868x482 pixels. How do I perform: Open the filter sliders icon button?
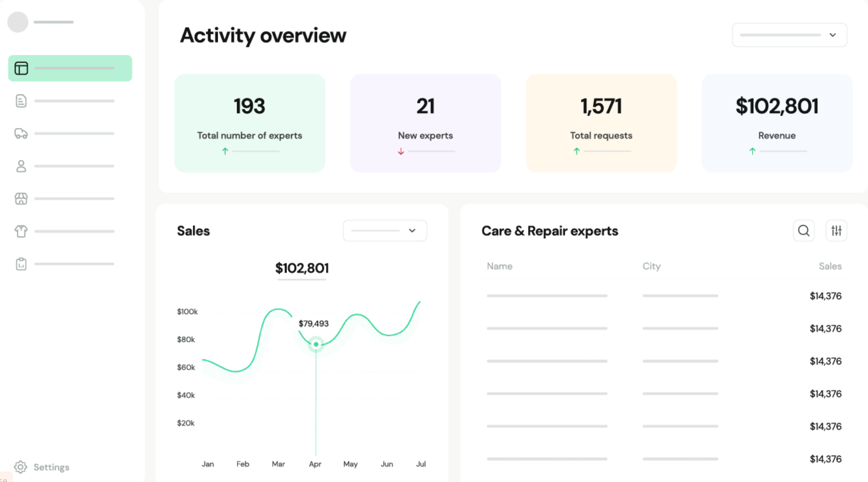836,231
